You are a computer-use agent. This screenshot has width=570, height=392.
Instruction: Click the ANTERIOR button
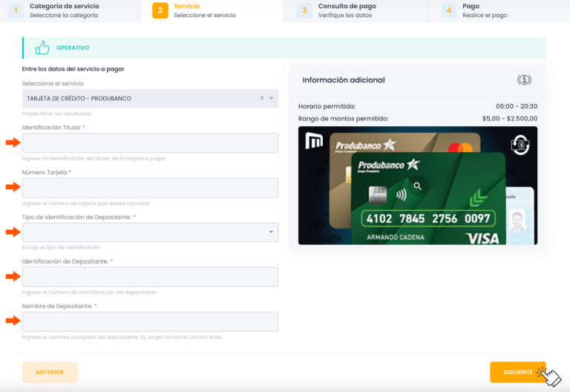50,372
